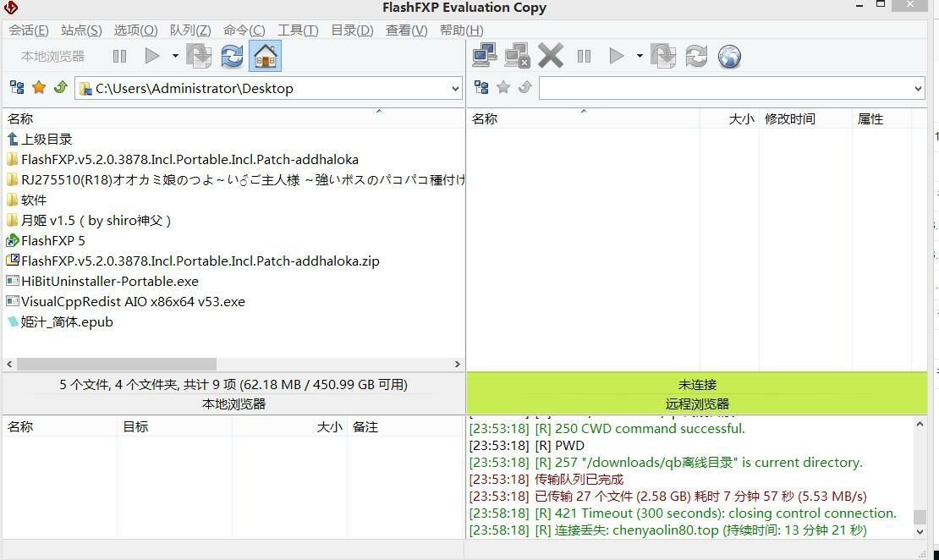This screenshot has width=939, height=560.
Task: Select the 软件 folder in local list
Action: (x=34, y=200)
